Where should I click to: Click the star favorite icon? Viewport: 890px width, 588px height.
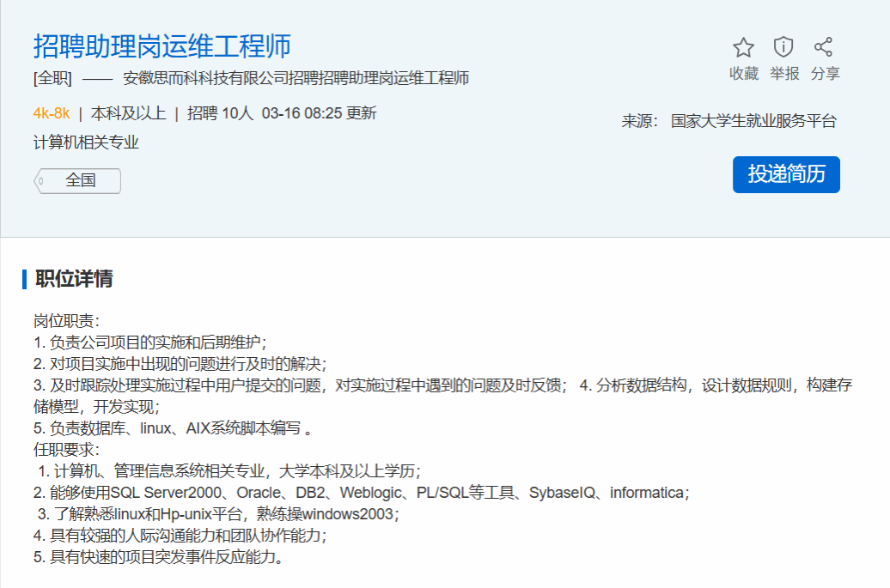point(743,47)
